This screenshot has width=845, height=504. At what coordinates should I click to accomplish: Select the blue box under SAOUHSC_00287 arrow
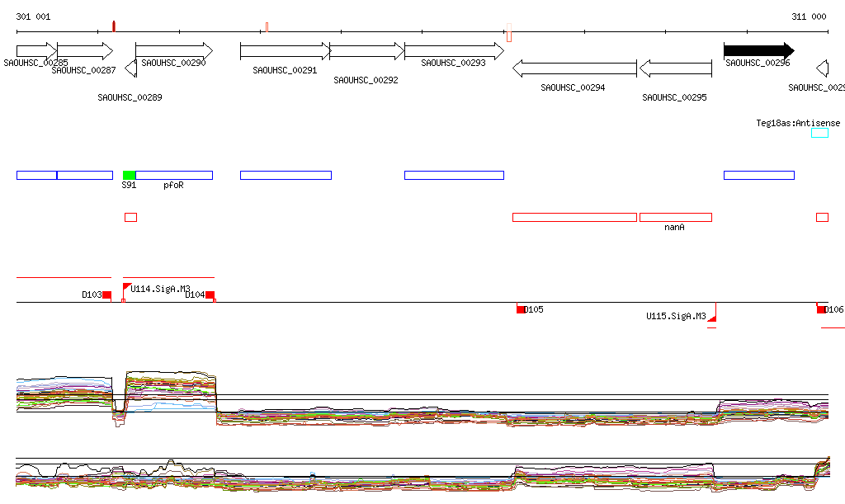(85, 175)
